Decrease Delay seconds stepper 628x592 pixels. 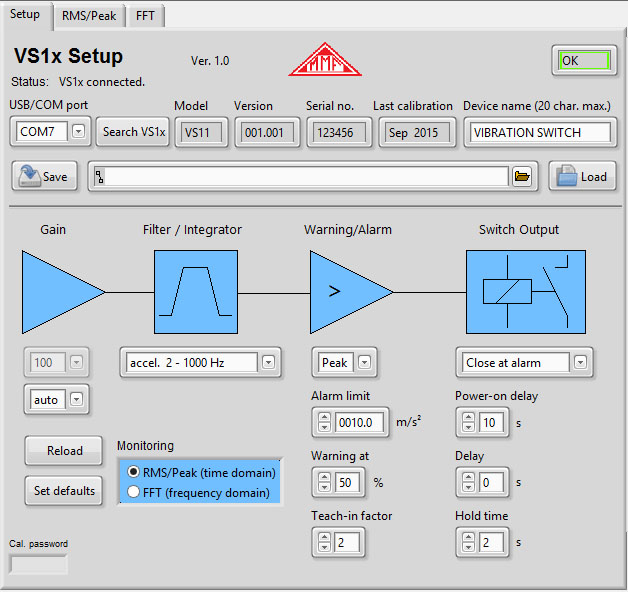(x=468, y=487)
